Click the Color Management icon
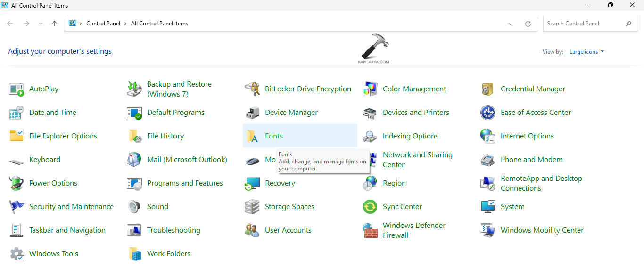 [370, 89]
